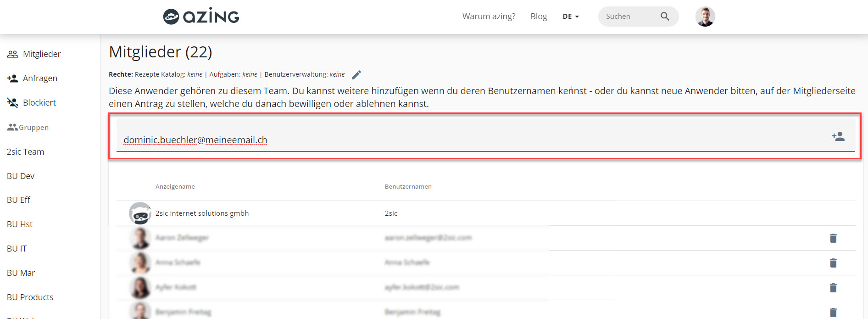Select the BU Products group

tap(30, 297)
